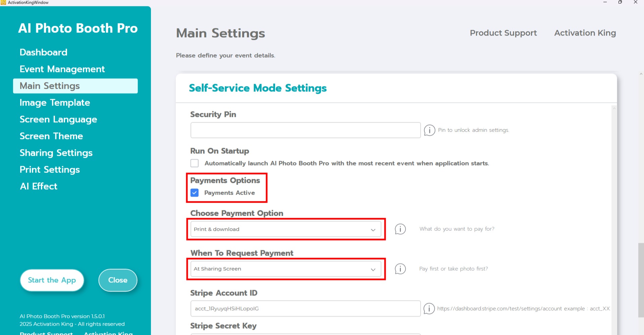This screenshot has width=644, height=335.
Task: Click the Security Pin info icon
Action: 429,130
